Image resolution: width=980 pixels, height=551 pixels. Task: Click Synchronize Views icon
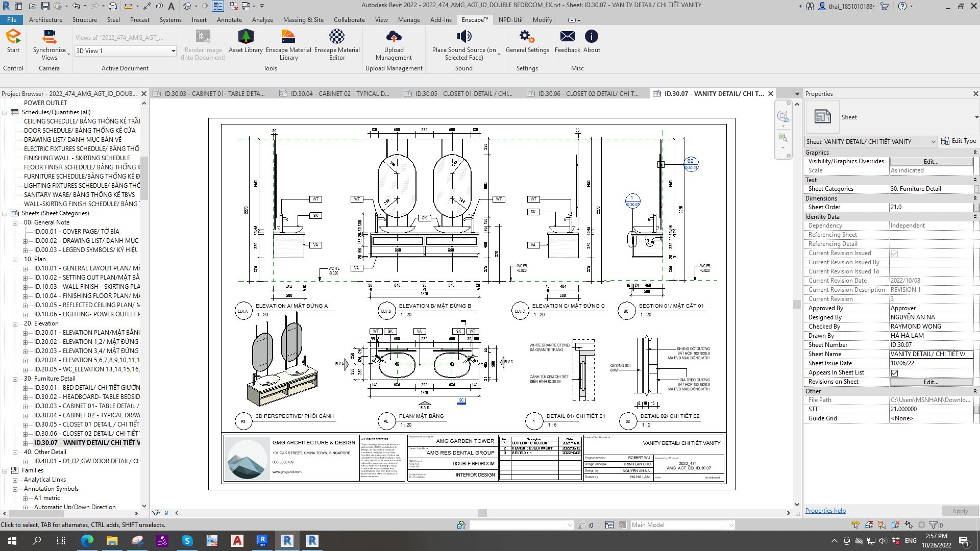click(x=49, y=37)
